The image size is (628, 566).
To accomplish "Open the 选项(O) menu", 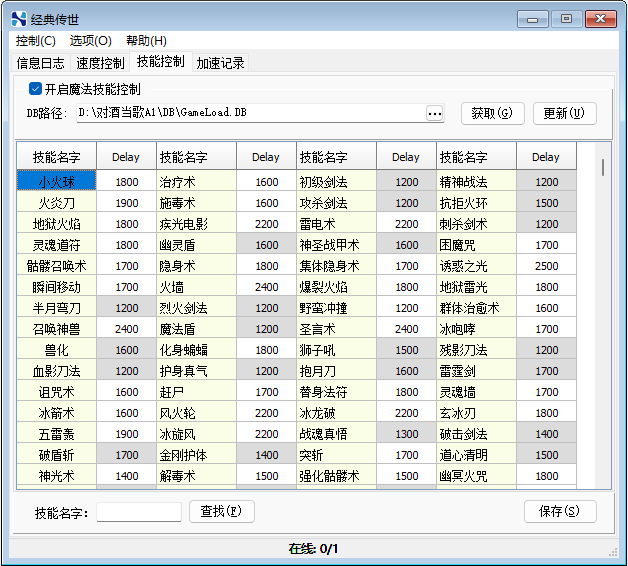I will coord(91,41).
